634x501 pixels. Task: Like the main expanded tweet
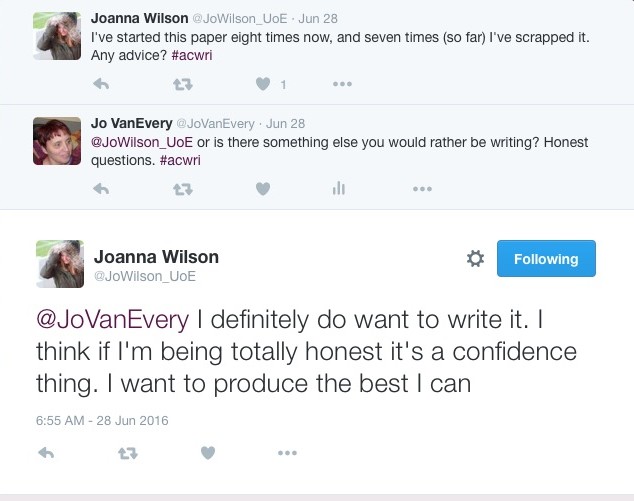pyautogui.click(x=208, y=453)
